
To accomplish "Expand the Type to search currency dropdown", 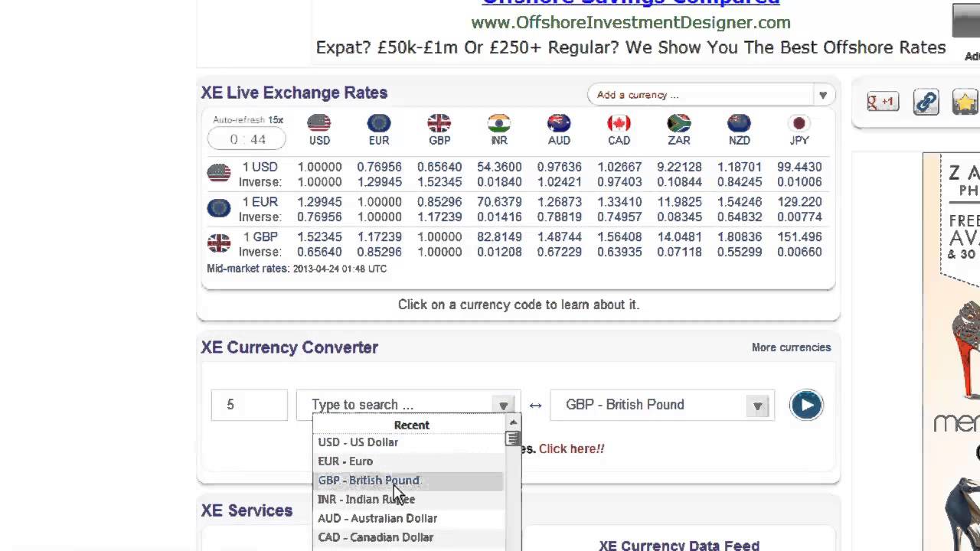I will coord(503,406).
